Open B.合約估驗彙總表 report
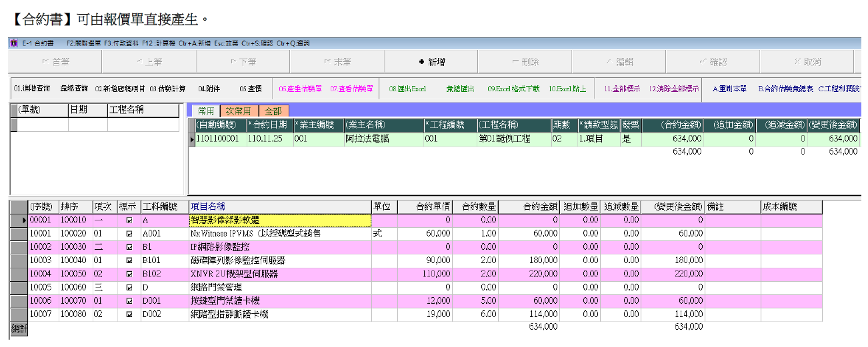The height and width of the screenshot is (347, 868). (x=785, y=88)
